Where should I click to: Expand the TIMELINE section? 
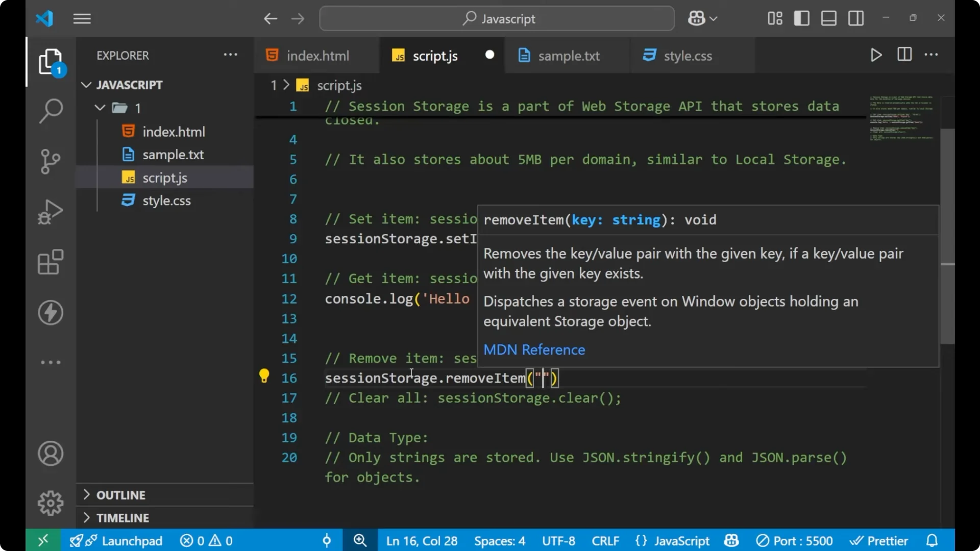pyautogui.click(x=122, y=517)
